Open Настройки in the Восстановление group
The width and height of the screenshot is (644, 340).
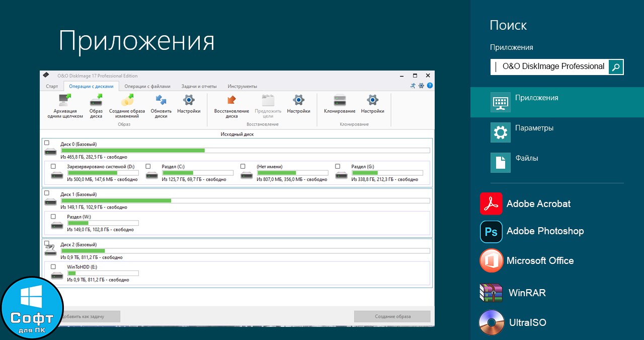point(299,99)
